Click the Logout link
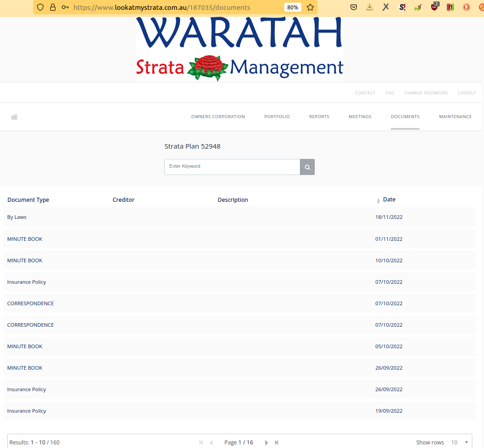This screenshot has height=448, width=484. pyautogui.click(x=467, y=93)
